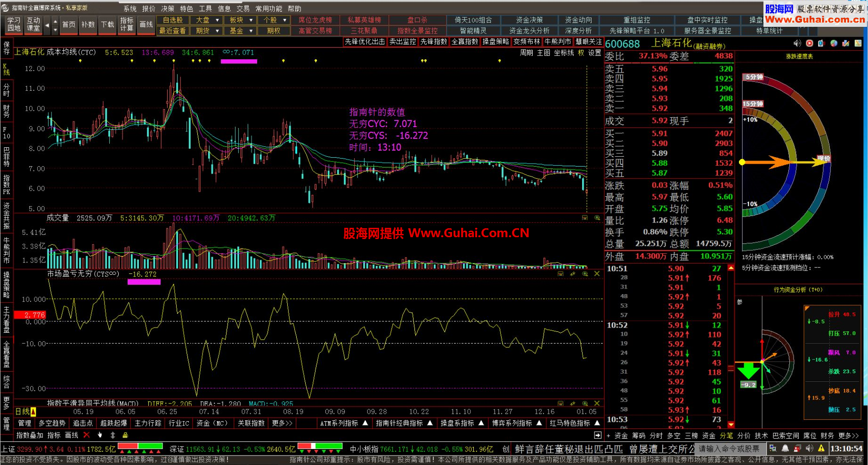Click the 首页 toolbar button

tap(69, 24)
